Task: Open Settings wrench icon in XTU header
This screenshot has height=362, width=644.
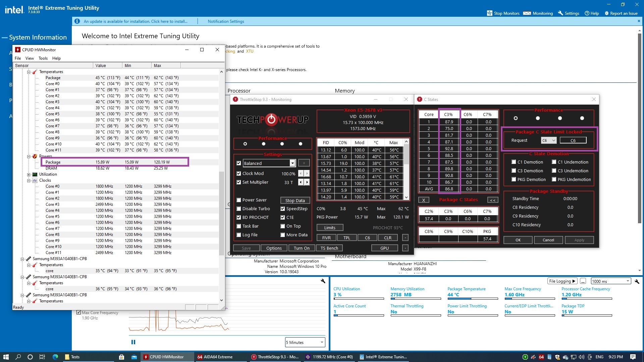Action: (560, 13)
